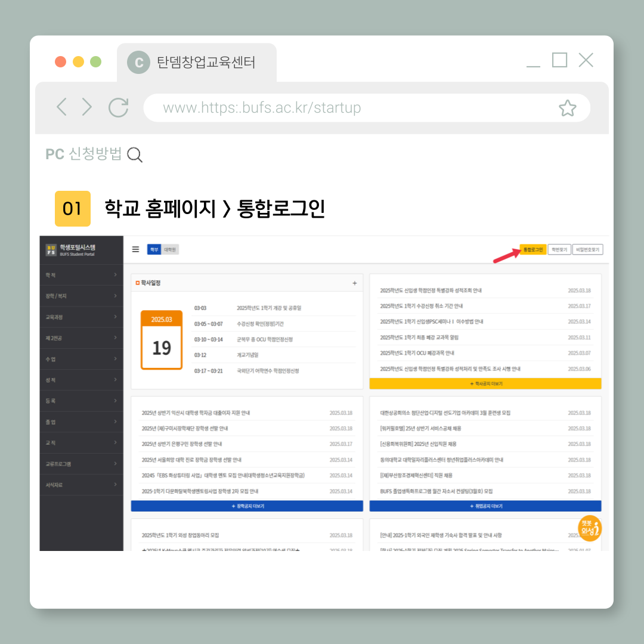This screenshot has height=644, width=644.
Task: Expand the 학적 sidebar menu
Action: tap(81, 275)
